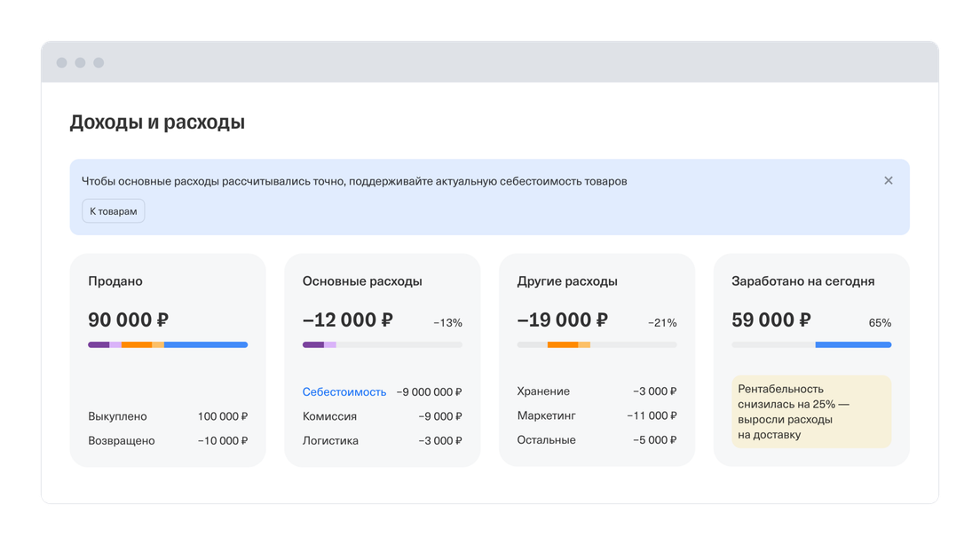Click the 'Логистика' expense row

click(x=382, y=440)
